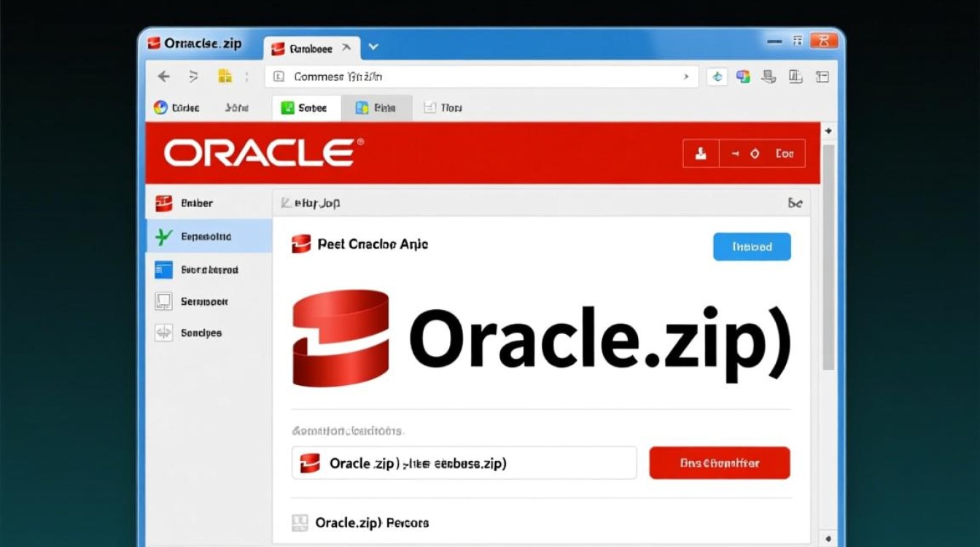980x547 pixels.
Task: Select the Eepesolnd item with the green checkmark
Action: point(204,236)
